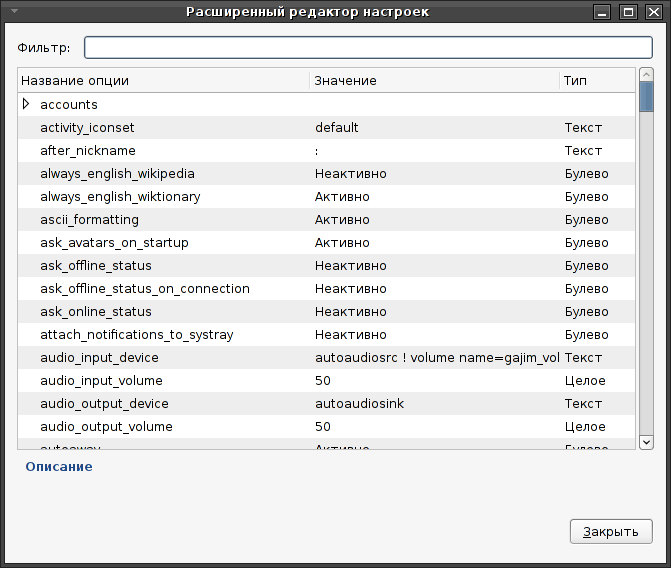The width and height of the screenshot is (671, 568).
Task: Select the accounts row
Action: coord(327,104)
